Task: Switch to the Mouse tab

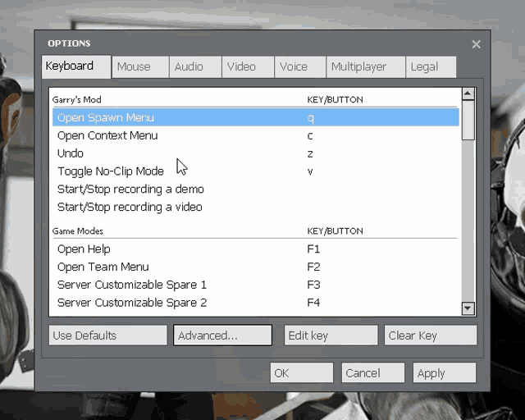Action: point(140,67)
